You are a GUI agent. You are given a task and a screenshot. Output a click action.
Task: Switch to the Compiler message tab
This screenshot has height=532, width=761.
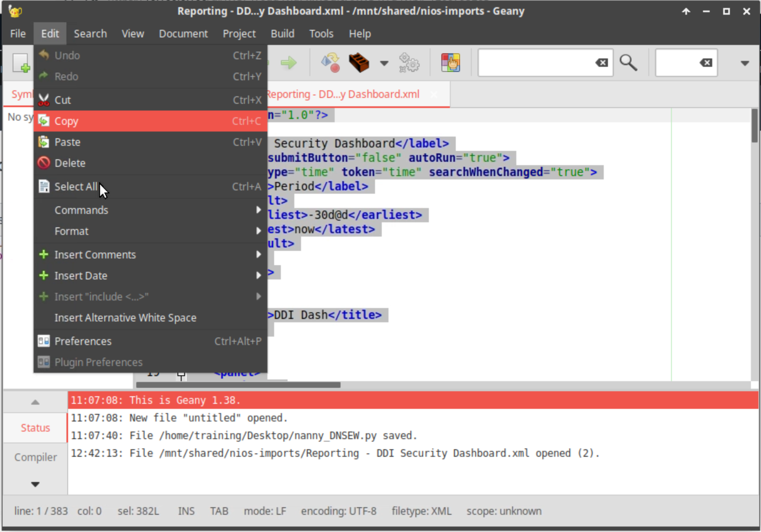(x=35, y=457)
